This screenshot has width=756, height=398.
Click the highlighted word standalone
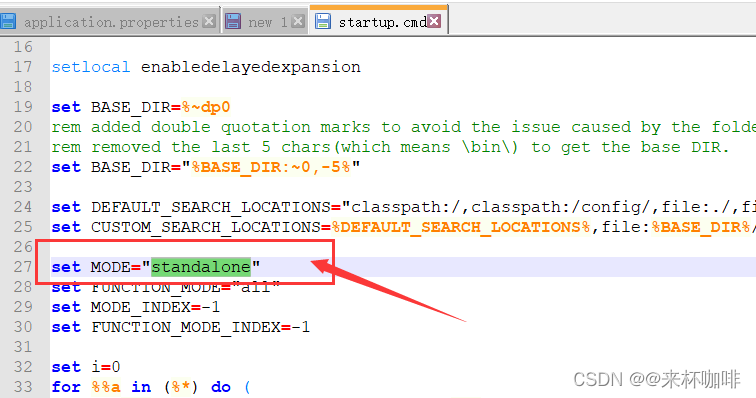click(201, 267)
